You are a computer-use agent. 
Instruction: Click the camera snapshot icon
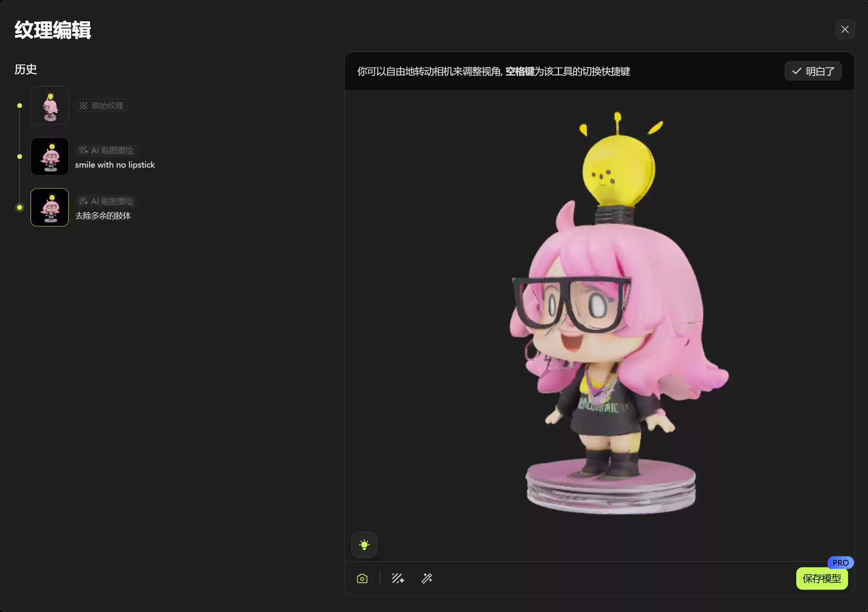tap(362, 578)
